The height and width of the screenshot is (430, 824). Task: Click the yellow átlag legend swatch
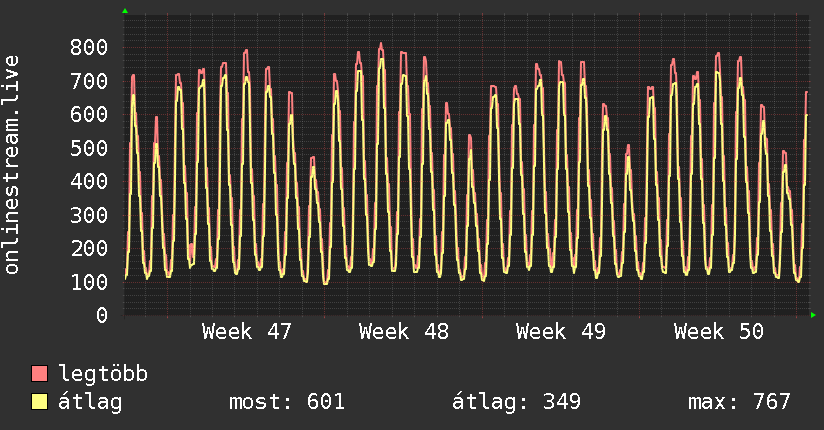39,401
